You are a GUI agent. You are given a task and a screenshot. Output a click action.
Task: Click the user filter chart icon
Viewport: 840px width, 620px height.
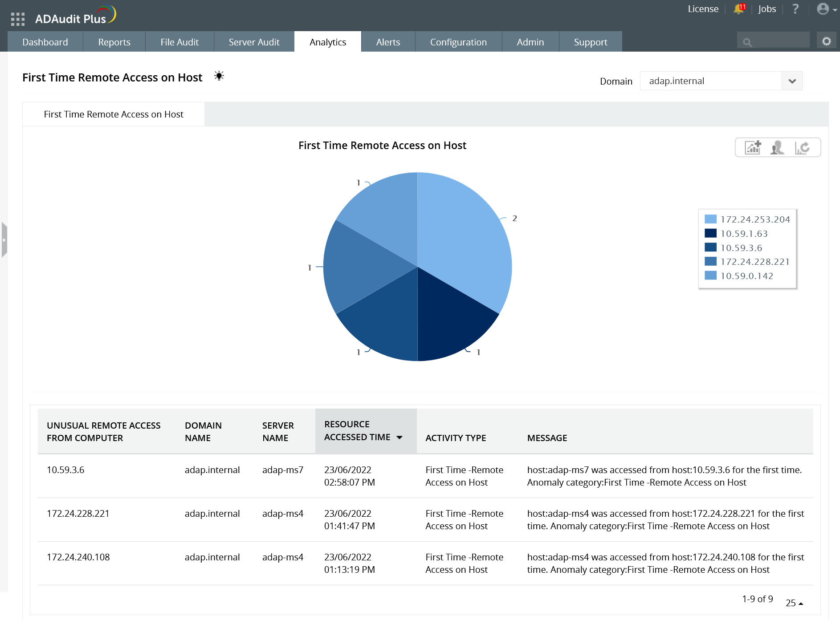pyautogui.click(x=777, y=147)
